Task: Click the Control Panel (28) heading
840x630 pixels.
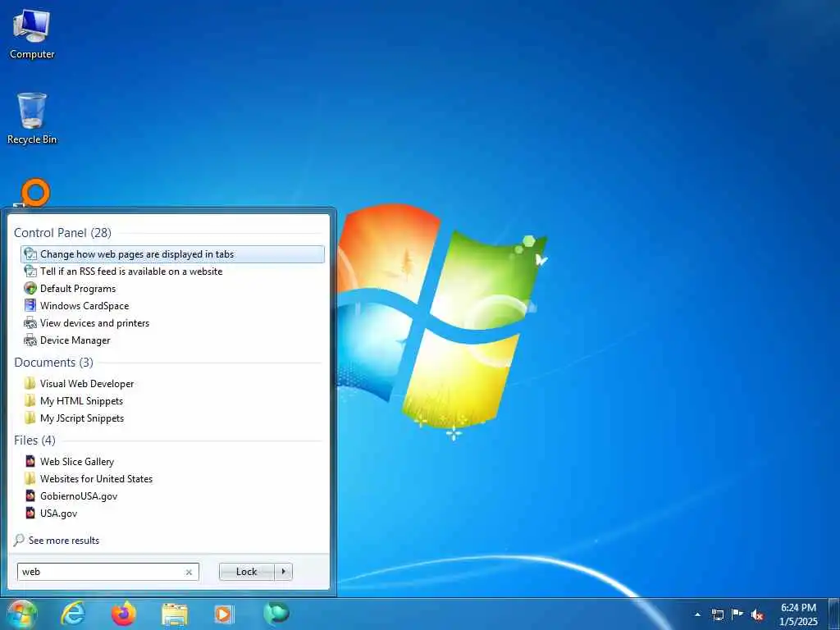Action: point(62,232)
